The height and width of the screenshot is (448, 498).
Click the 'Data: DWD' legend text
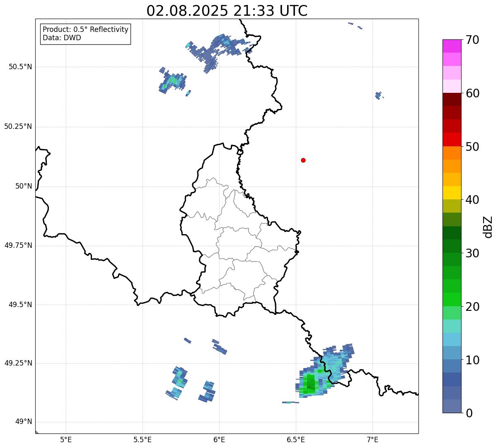(62, 38)
